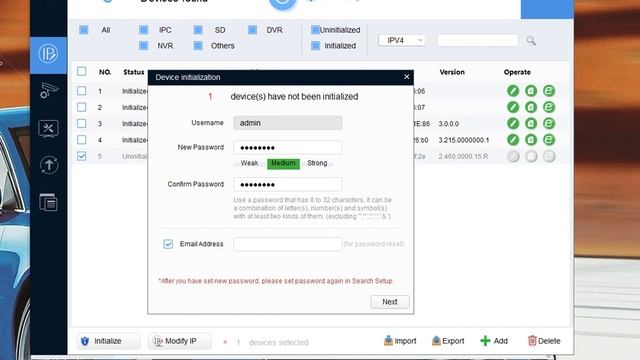Viewport: 640px width, 360px height.
Task: Click version 3.215.0000000.1 cell
Action: 464,140
